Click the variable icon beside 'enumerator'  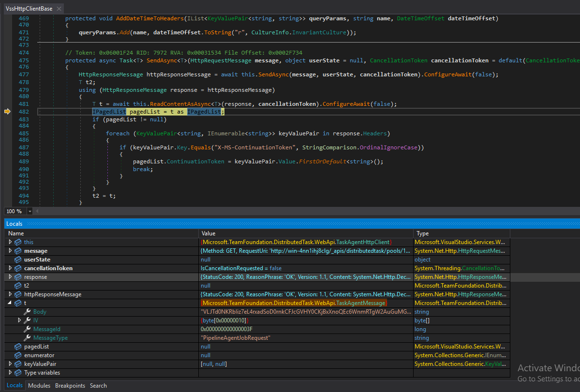(x=18, y=355)
